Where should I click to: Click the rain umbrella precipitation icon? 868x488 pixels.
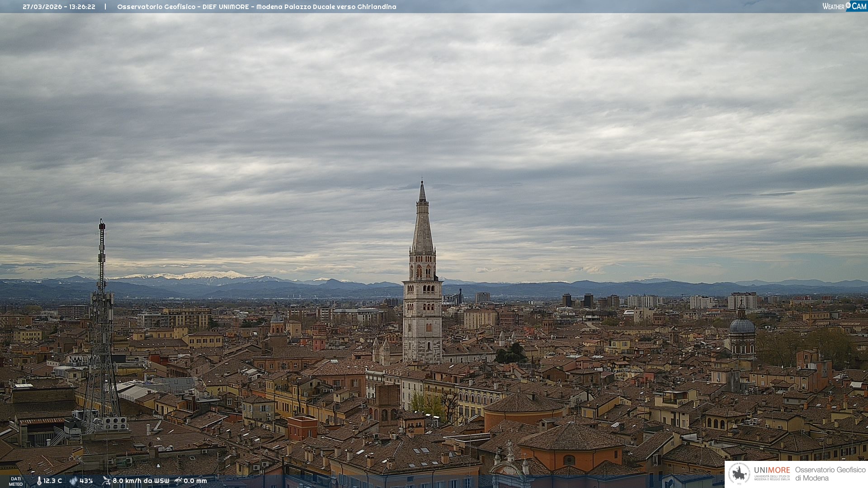click(178, 481)
